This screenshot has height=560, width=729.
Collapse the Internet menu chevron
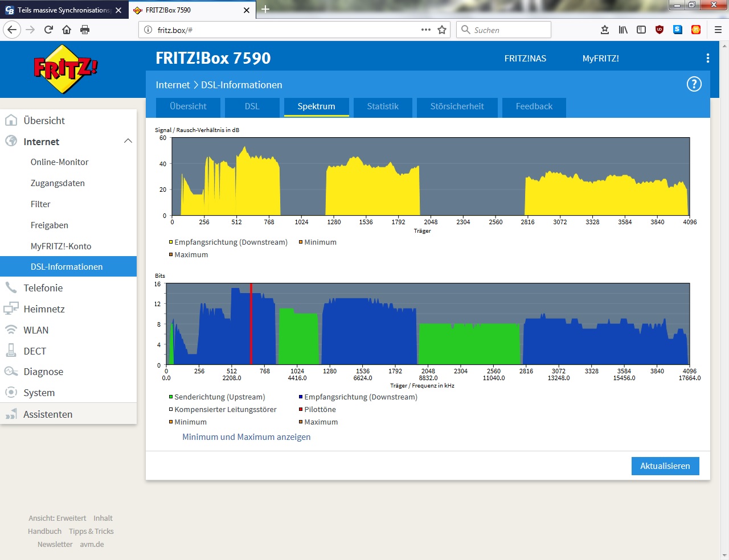128,141
